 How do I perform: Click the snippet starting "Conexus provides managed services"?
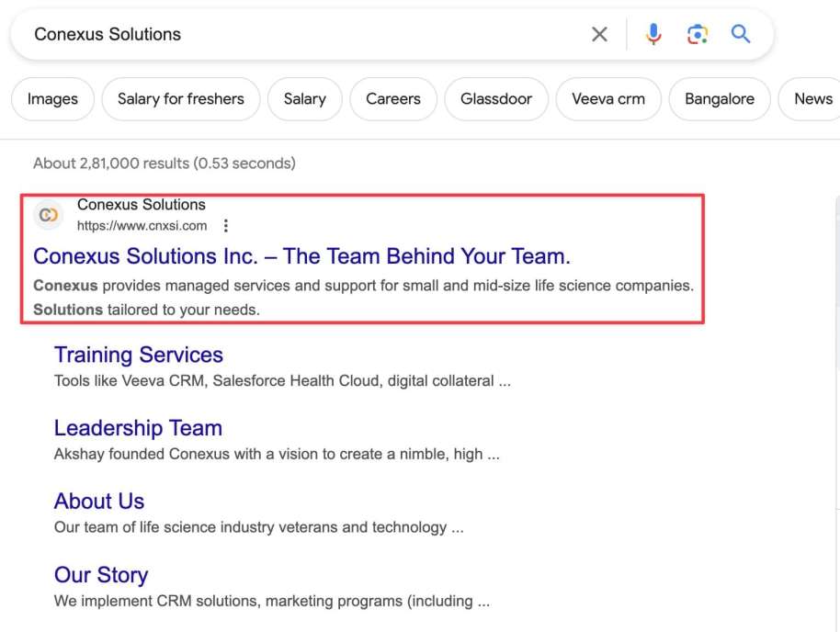363,298
